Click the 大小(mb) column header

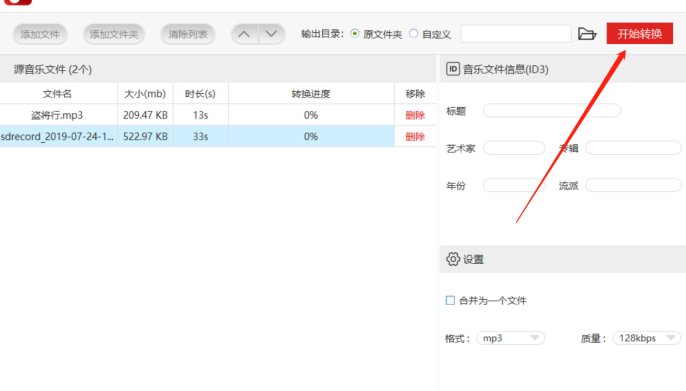tap(145, 94)
